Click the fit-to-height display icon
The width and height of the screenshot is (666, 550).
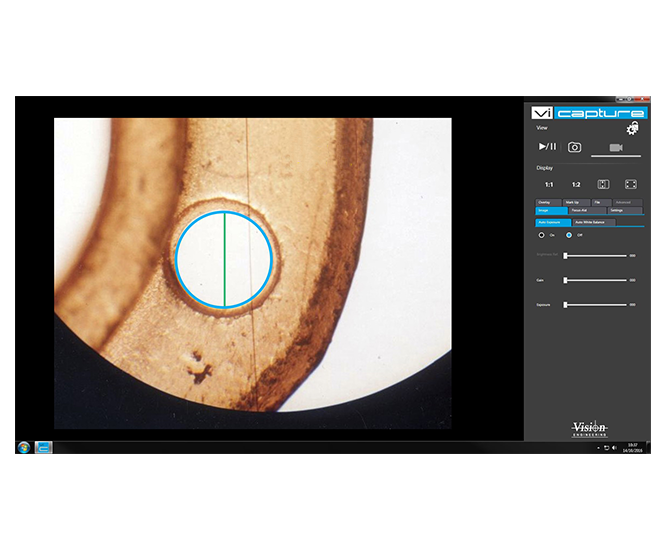point(603,184)
